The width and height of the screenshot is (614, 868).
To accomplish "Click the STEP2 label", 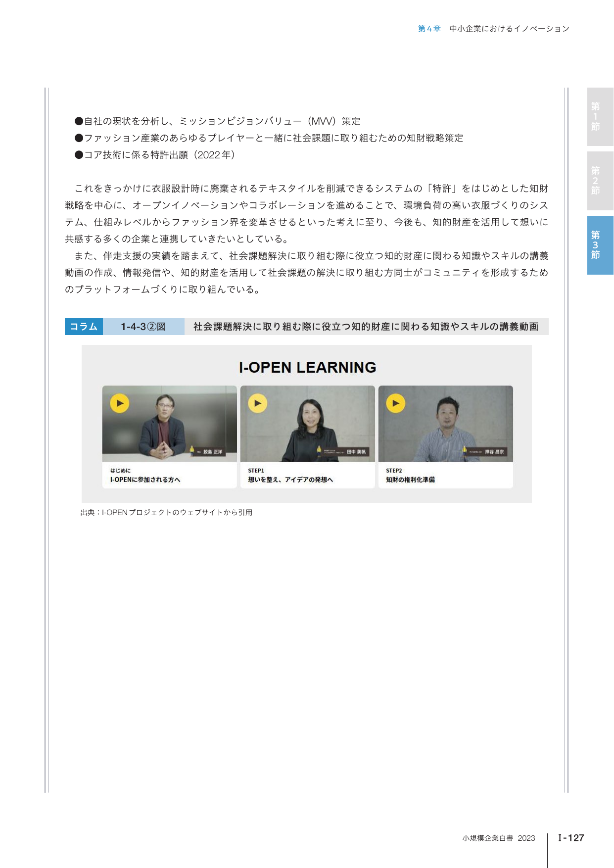I will 394,471.
